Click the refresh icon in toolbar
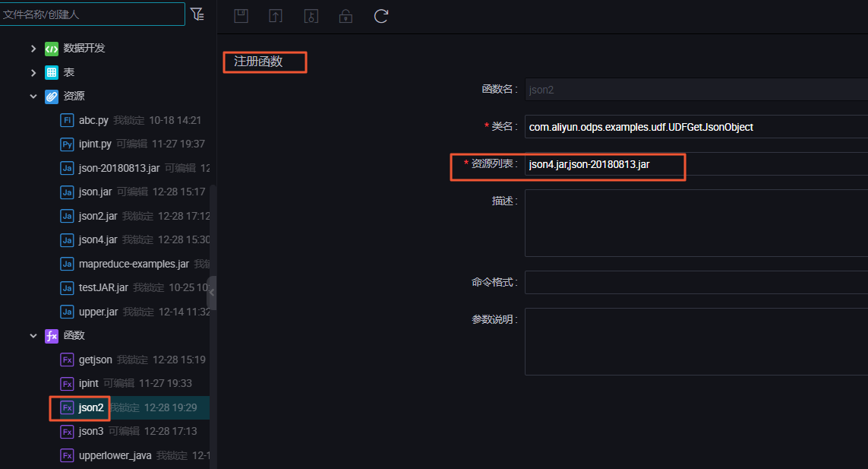The height and width of the screenshot is (469, 868). click(381, 15)
